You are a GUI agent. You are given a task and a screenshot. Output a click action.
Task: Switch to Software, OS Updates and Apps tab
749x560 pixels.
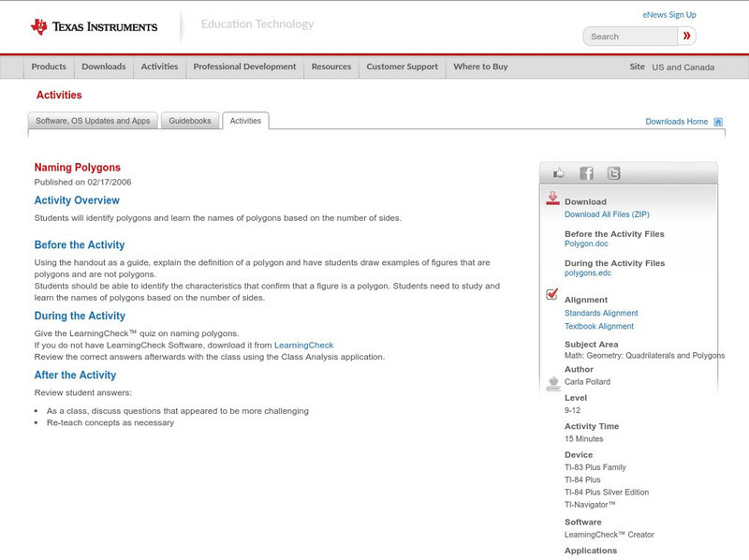pyautogui.click(x=93, y=121)
